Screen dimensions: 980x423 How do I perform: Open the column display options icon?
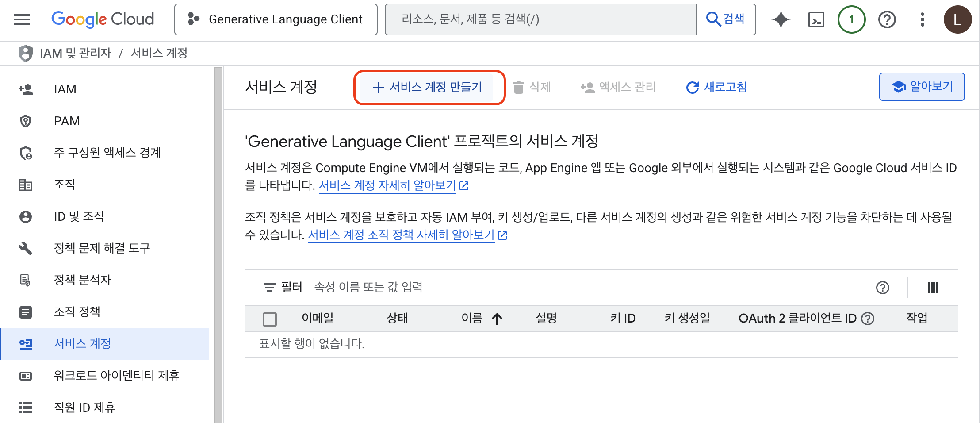(x=933, y=288)
